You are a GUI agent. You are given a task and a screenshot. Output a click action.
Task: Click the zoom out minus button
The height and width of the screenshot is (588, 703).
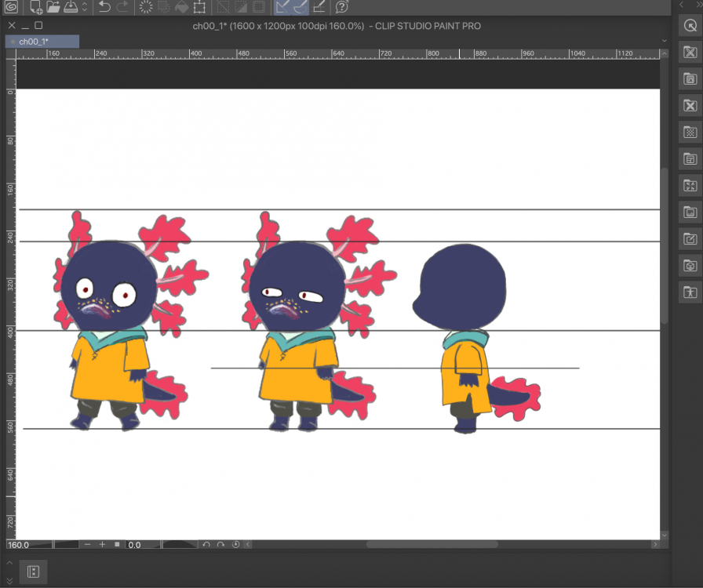tap(87, 544)
